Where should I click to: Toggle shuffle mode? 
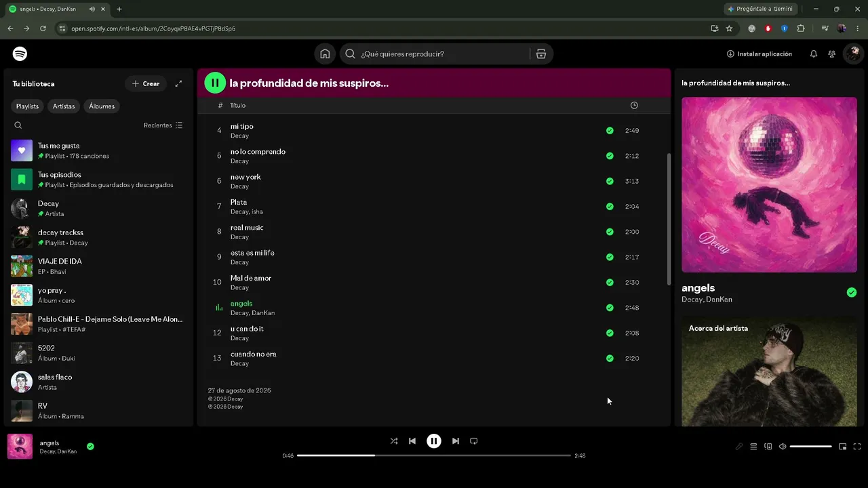394,441
